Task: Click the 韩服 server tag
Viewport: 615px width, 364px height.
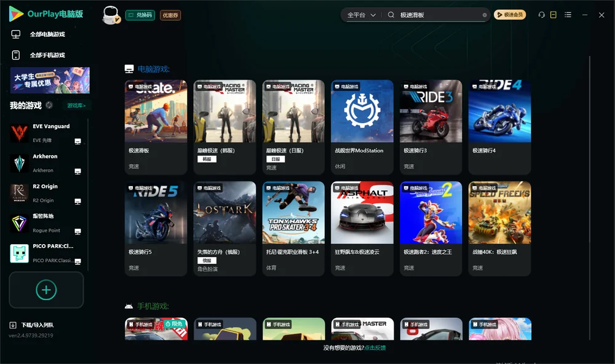Action: (207, 159)
